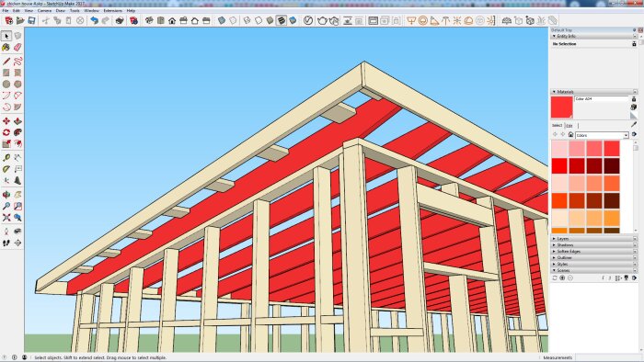644x362 pixels.
Task: Switch to Select tab in Materials
Action: tap(557, 126)
